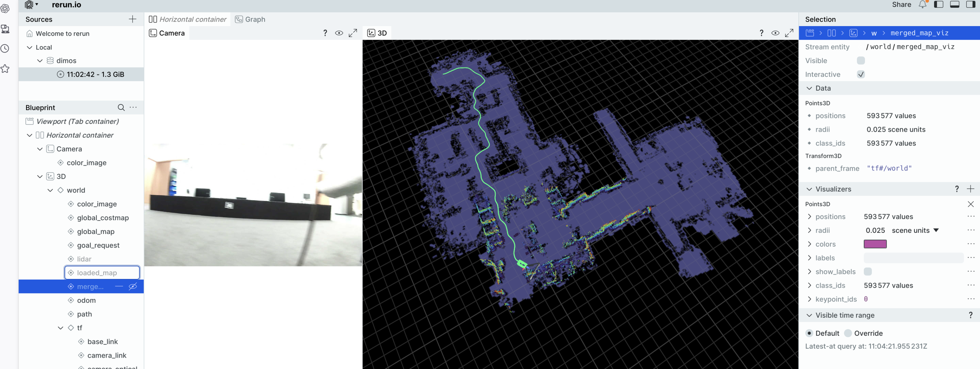
Task: Open ChatGPT sidebar icon at top left
Action: (5, 8)
